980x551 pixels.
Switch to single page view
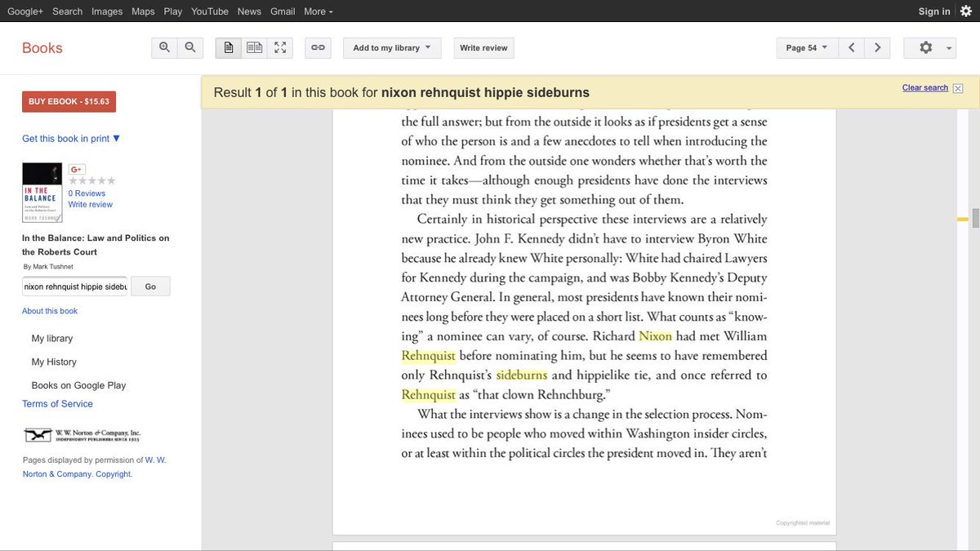pyautogui.click(x=229, y=48)
